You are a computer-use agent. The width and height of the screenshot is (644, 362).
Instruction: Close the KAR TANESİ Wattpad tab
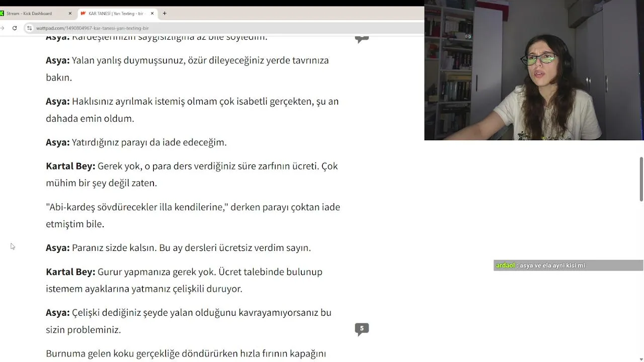click(x=152, y=14)
